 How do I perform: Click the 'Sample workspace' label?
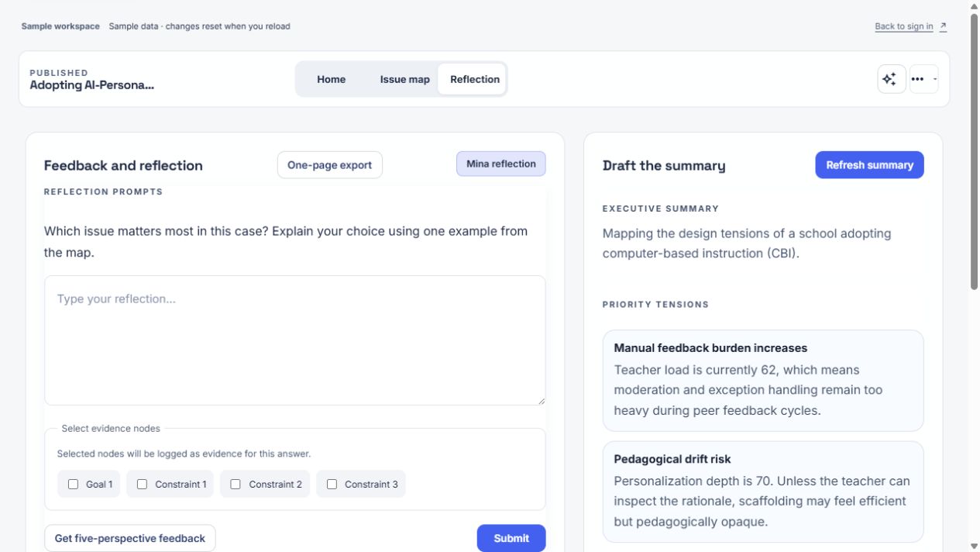tap(60, 26)
